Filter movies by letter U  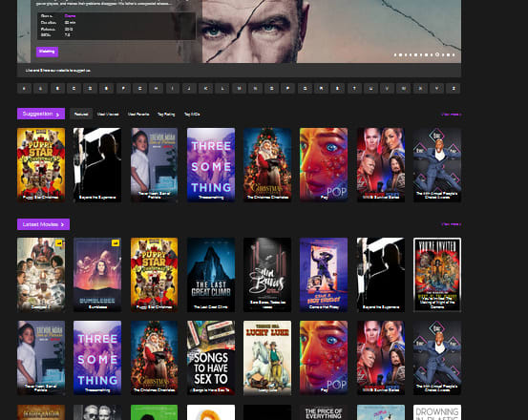click(370, 89)
